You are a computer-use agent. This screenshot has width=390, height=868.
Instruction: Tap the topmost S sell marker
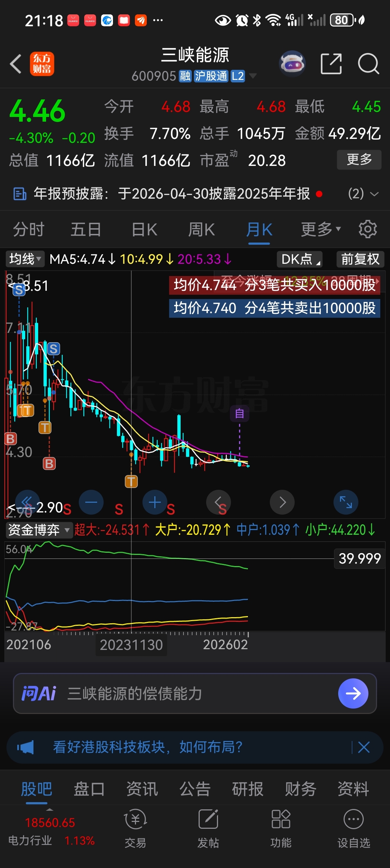click(19, 290)
